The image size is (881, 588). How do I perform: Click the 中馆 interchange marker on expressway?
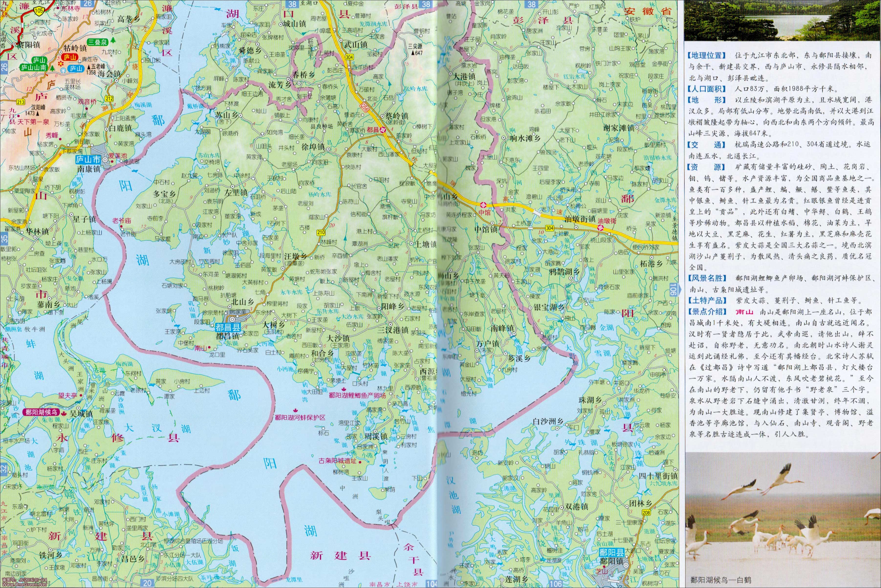[484, 205]
